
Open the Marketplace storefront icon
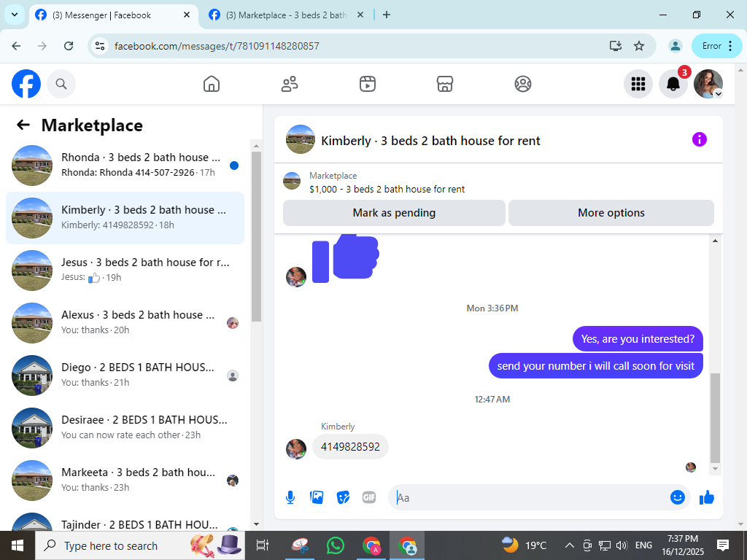tap(445, 84)
